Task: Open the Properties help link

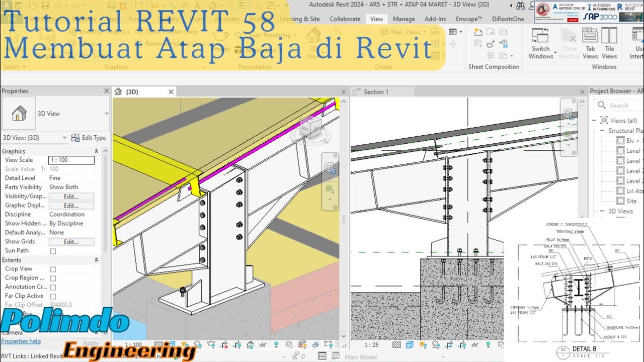Action: [x=21, y=341]
